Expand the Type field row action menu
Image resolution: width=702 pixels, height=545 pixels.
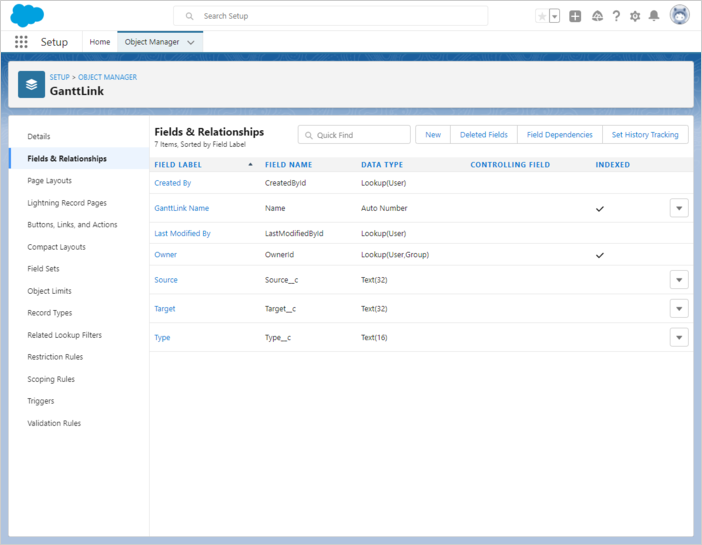pos(679,337)
